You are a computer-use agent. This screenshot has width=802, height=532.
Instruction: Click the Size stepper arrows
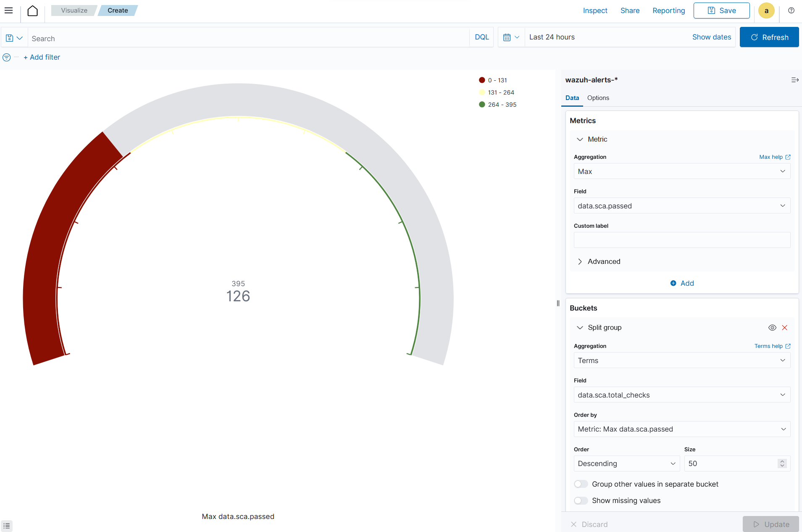pos(782,464)
